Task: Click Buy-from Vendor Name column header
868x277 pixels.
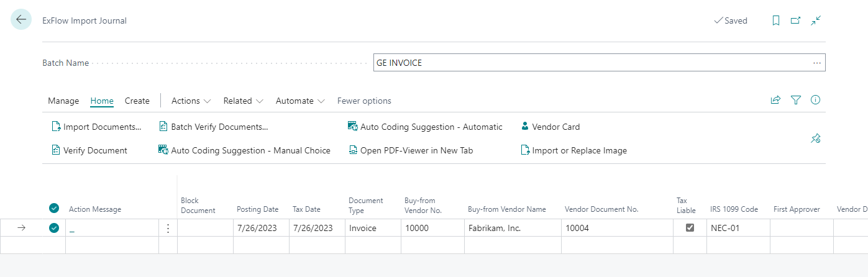Action: pyautogui.click(x=506, y=209)
